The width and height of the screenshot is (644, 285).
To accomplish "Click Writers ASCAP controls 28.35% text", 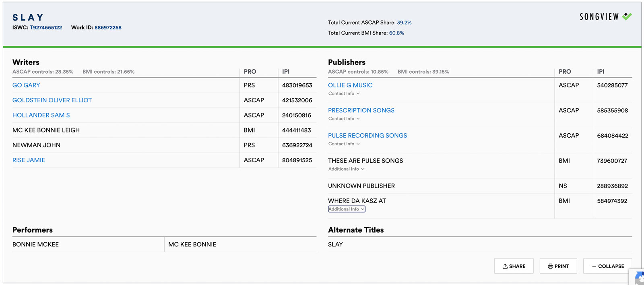I will click(x=43, y=72).
